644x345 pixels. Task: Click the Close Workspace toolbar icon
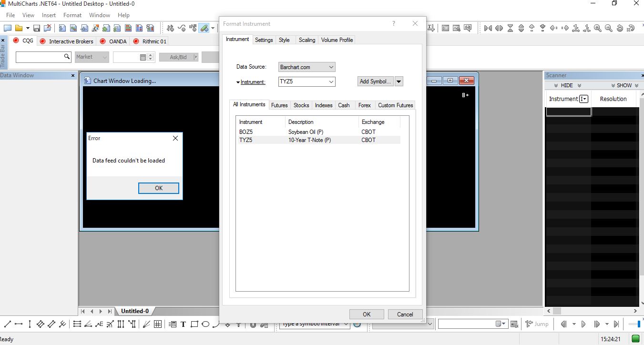(x=47, y=28)
